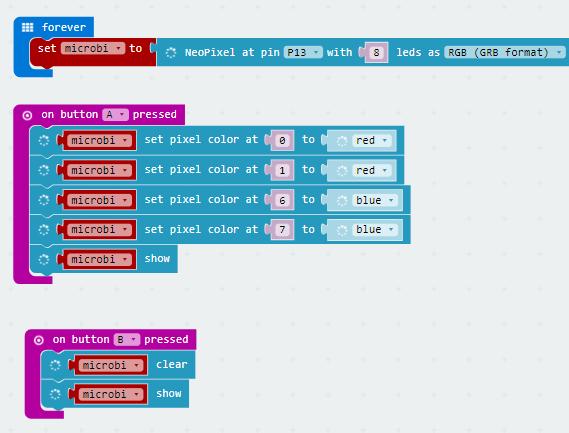Image resolution: width=569 pixels, height=433 pixels.
Task: Open the P13 pin dropdown
Action: click(x=303, y=53)
